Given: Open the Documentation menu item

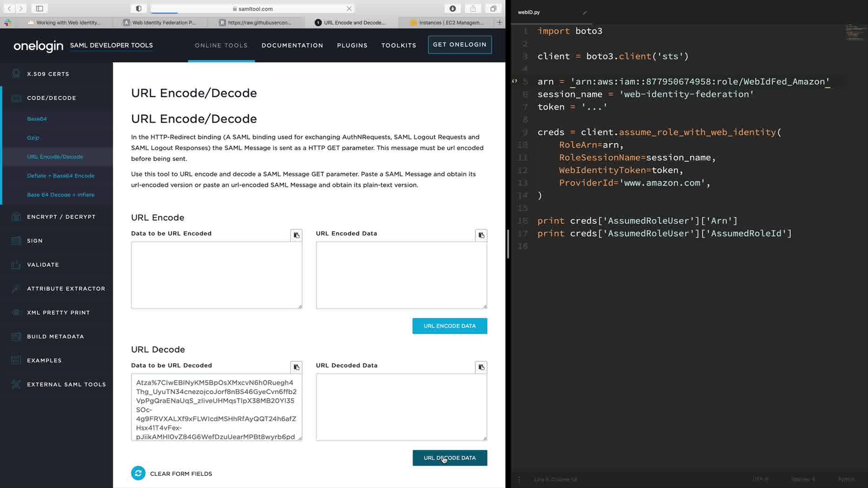Looking at the screenshot, I should tap(292, 45).
